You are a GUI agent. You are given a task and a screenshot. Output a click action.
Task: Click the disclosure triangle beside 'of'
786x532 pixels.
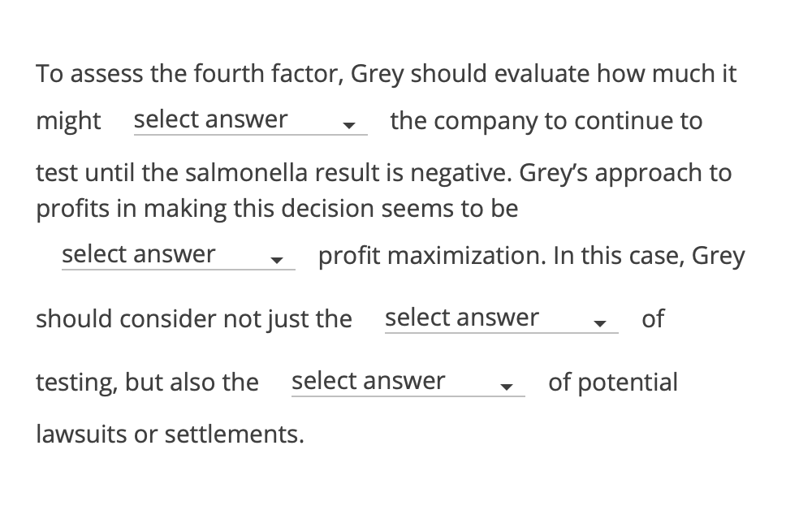(601, 323)
